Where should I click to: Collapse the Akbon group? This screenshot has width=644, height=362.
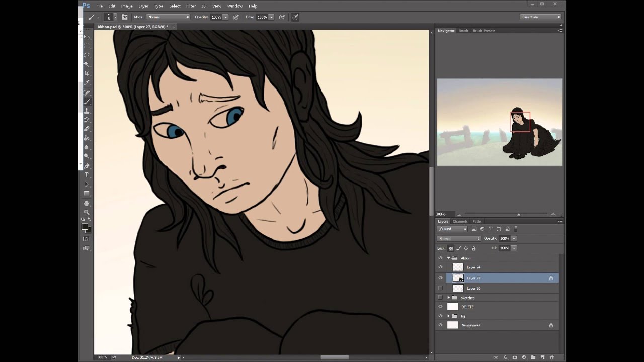pyautogui.click(x=448, y=258)
